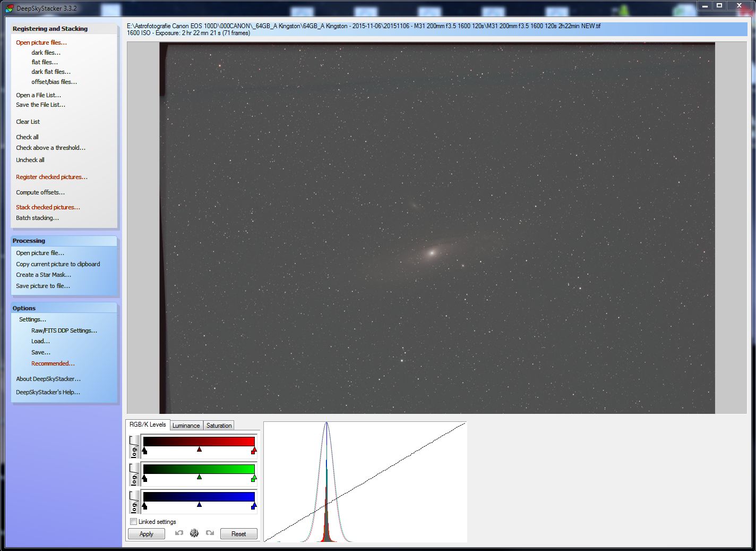The width and height of the screenshot is (756, 551).
Task: Select the RGB/K Levels tab
Action: 148,425
